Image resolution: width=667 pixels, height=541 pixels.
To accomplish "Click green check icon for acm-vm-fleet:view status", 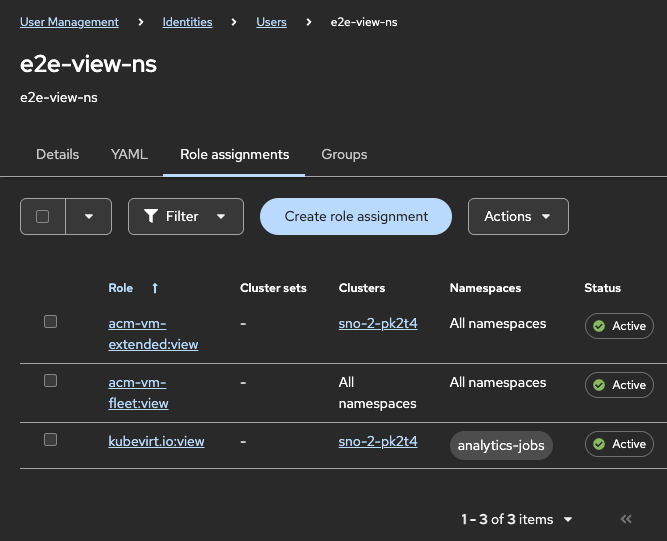I will [599, 385].
